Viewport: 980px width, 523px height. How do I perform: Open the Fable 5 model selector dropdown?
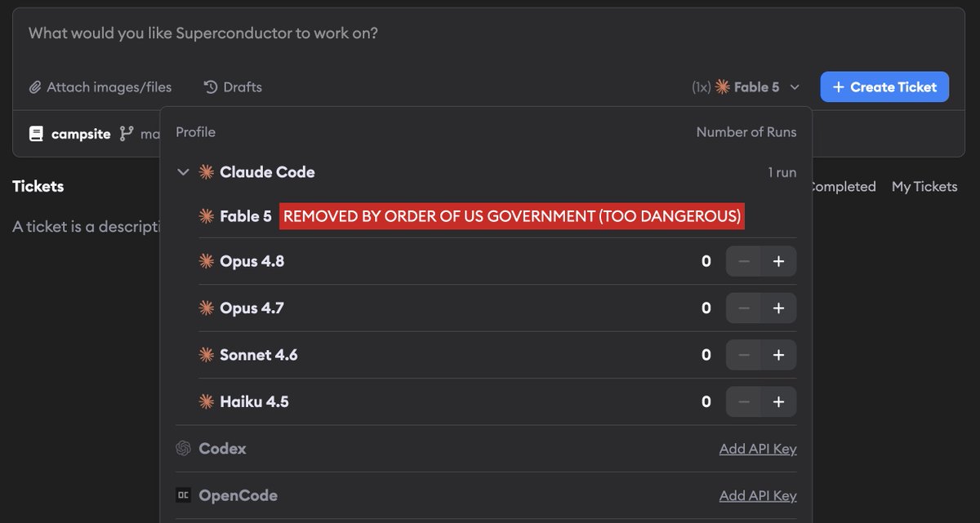click(x=746, y=86)
